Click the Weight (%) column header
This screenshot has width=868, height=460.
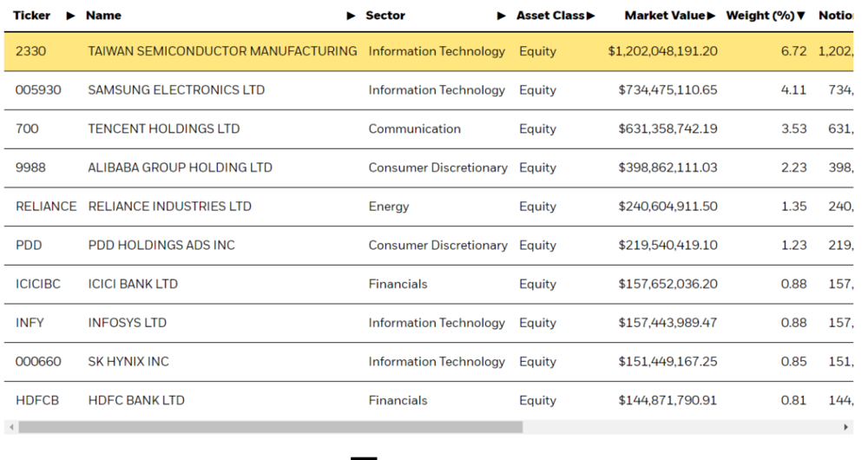(760, 16)
